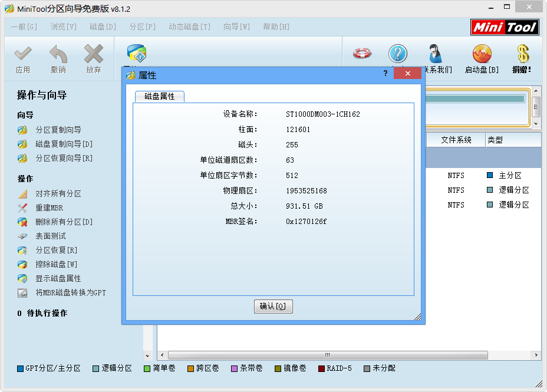This screenshot has width=547, height=392.
Task: Click the Discard (放弃) X icon
Action: [x=94, y=54]
